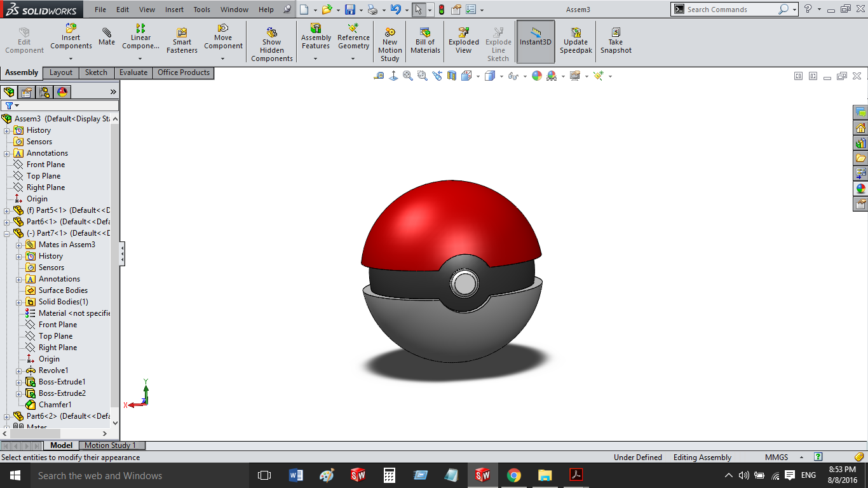Click Edit Appearance color ball icon
868x488 pixels.
point(537,76)
